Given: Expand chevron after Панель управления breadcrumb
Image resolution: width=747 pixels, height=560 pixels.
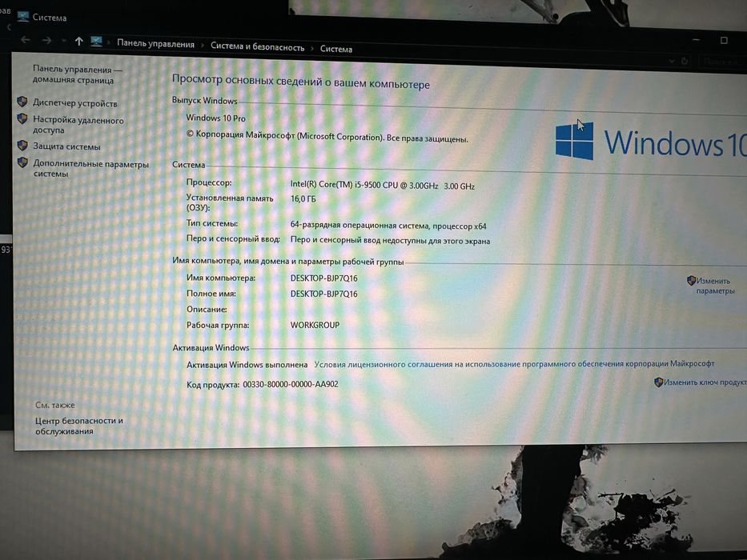Looking at the screenshot, I should pos(203,46).
